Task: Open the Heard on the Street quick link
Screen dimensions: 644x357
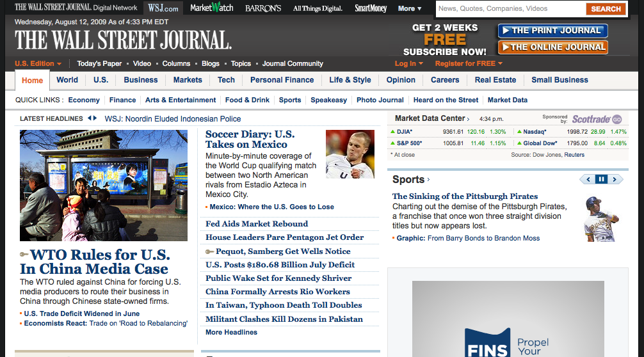Action: 446,100
